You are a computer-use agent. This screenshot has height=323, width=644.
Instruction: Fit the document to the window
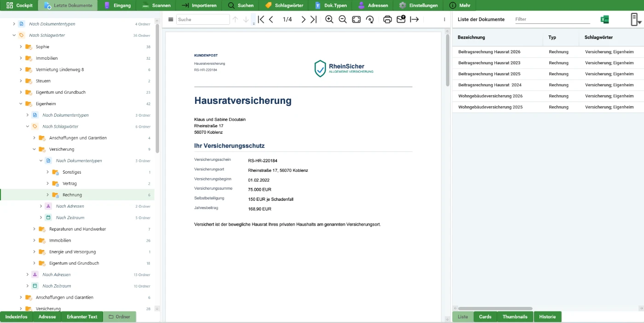[x=356, y=19]
